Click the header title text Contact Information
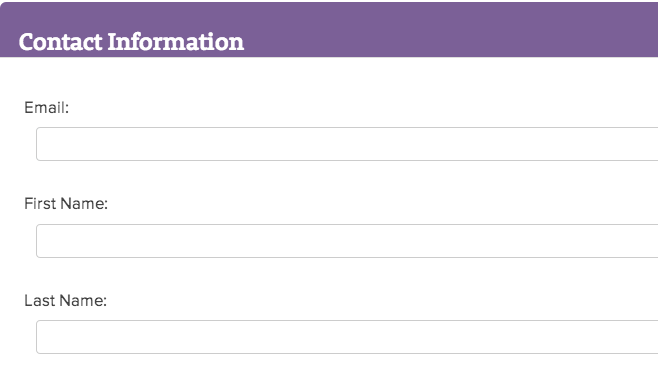Image resolution: width=658 pixels, height=374 pixels. tap(131, 42)
